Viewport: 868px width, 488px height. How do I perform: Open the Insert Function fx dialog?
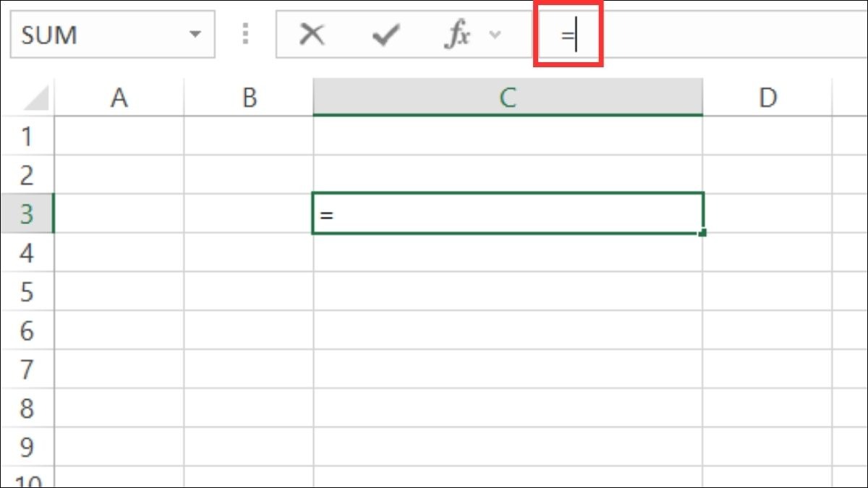pyautogui.click(x=457, y=34)
